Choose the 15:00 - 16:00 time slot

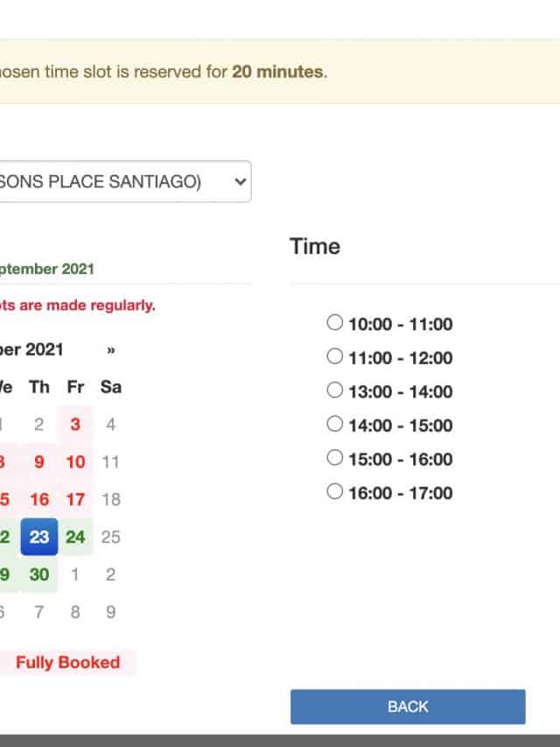coord(334,458)
